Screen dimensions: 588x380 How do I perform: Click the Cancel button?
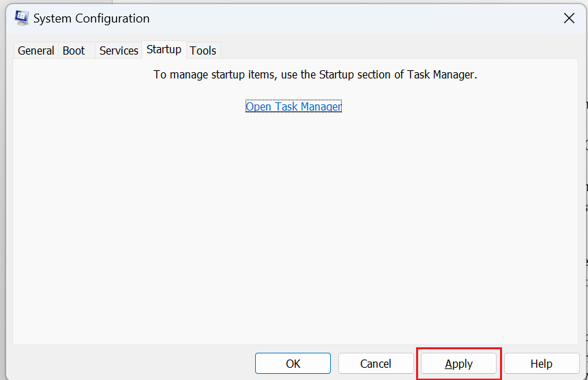376,364
